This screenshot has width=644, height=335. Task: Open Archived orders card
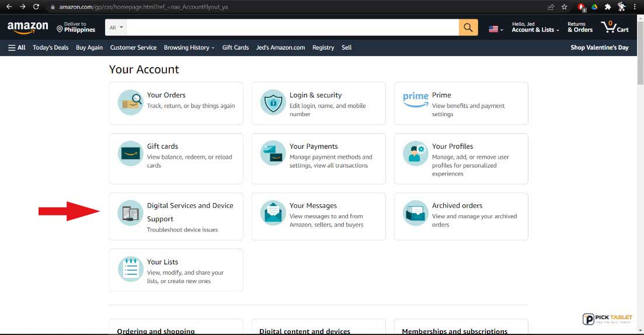coord(461,217)
